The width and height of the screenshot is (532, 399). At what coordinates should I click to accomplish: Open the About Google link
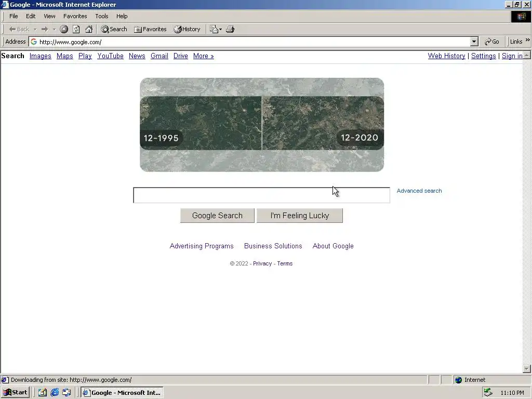[x=333, y=246]
